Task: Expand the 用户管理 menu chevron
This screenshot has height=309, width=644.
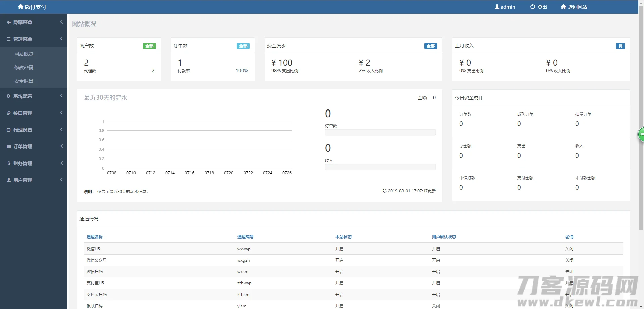Action: pos(61,180)
